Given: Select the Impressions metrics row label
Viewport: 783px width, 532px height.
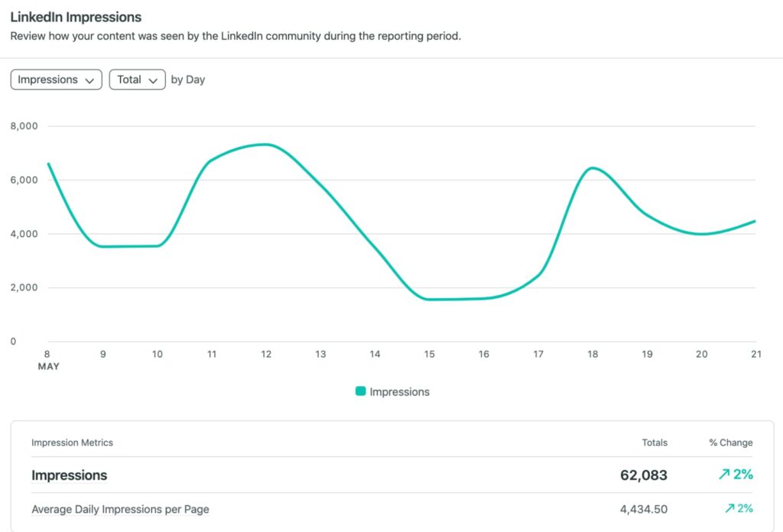Looking at the screenshot, I should point(69,475).
